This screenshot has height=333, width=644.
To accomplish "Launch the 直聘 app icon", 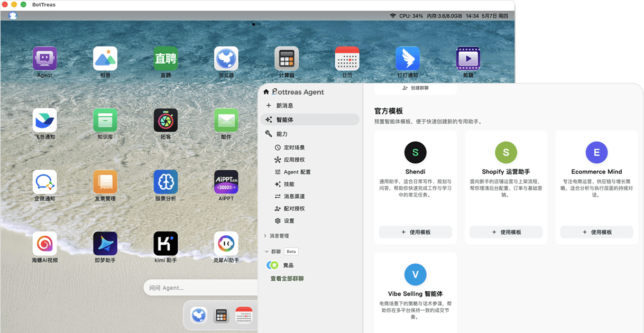I will [165, 58].
